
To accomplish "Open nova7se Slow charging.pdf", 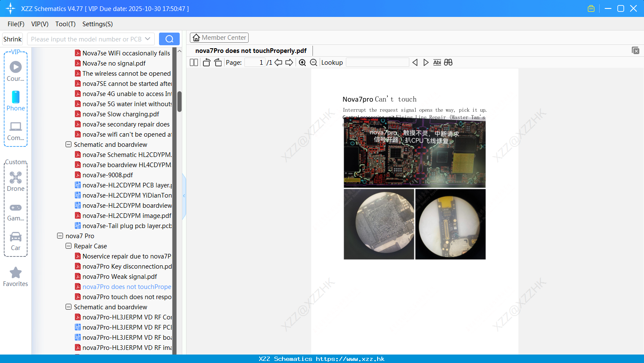I will pyautogui.click(x=117, y=114).
